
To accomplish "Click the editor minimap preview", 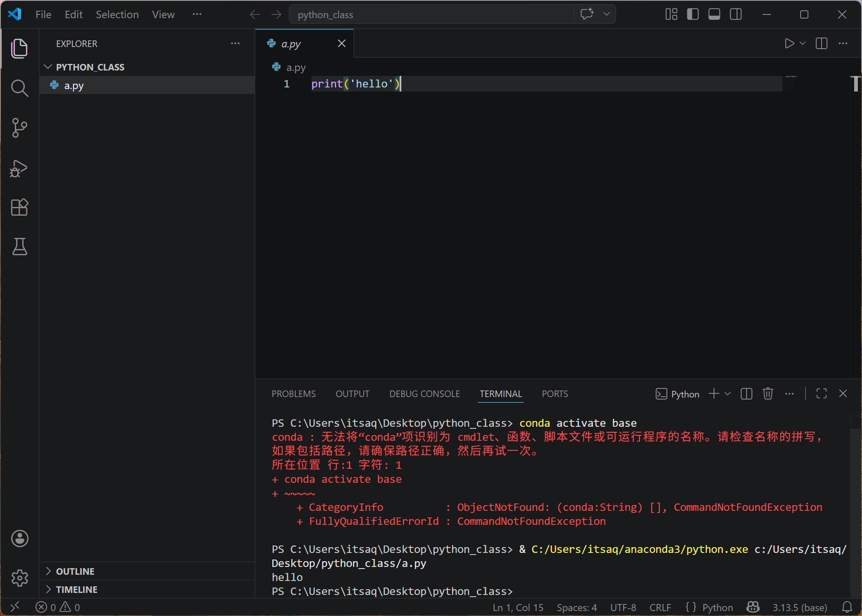I will 791,77.
